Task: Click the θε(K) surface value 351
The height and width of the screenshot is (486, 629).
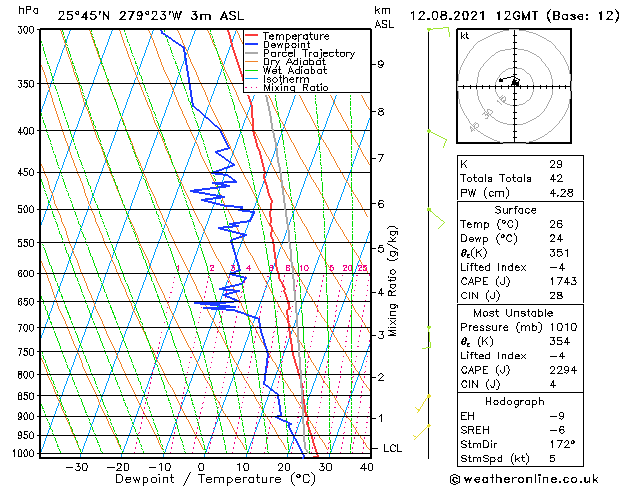Action: coord(560,253)
